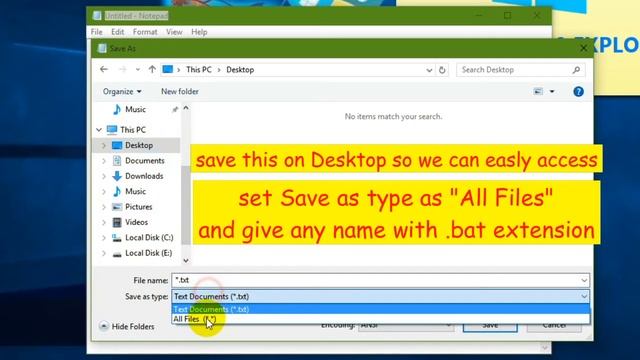The width and height of the screenshot is (640, 360).
Task: Click the Notepad title bar icon
Action: pos(97,16)
